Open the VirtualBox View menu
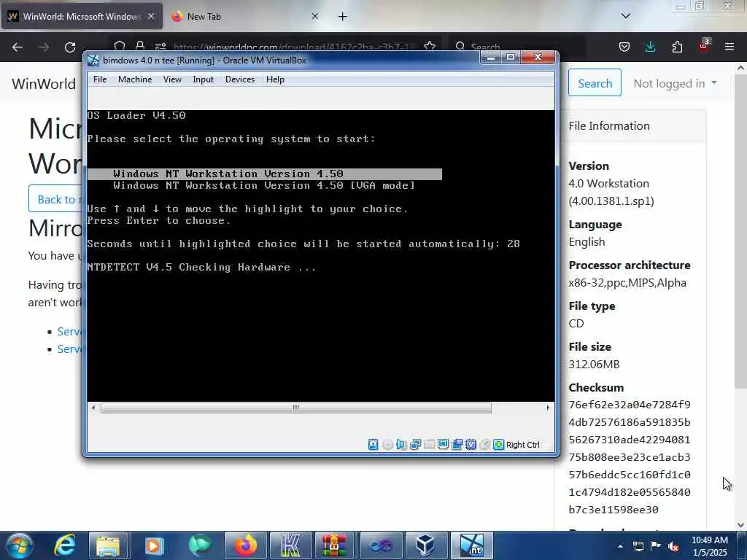747x560 pixels. coord(172,79)
